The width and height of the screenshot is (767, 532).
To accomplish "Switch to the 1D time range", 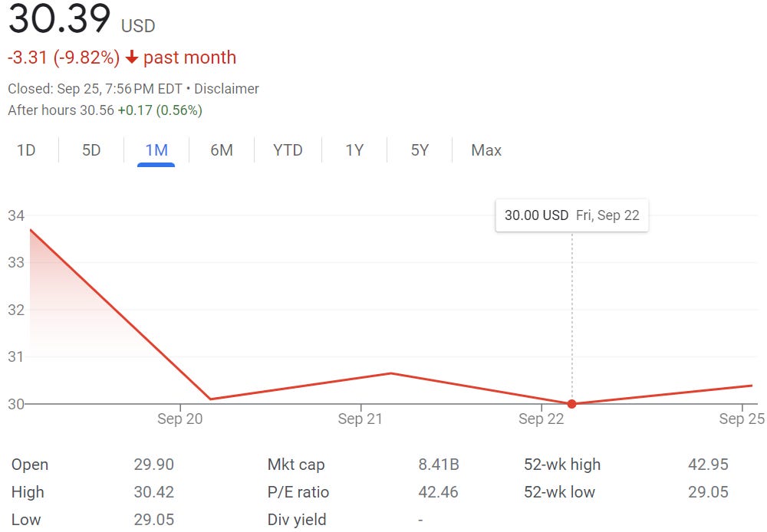I will point(26,150).
